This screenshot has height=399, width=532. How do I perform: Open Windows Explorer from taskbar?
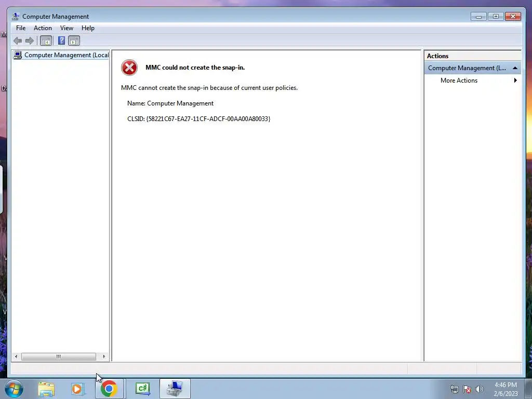tap(46, 389)
